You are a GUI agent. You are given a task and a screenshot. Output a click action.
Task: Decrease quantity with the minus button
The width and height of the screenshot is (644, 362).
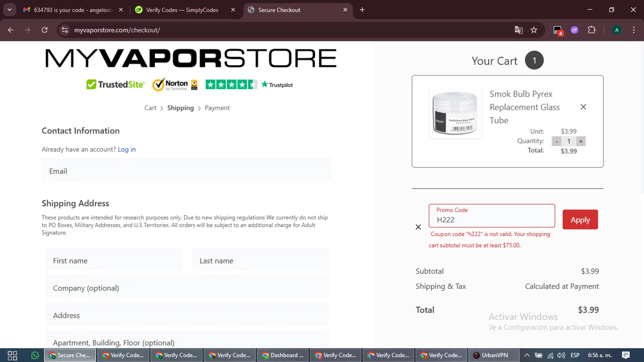click(x=557, y=141)
